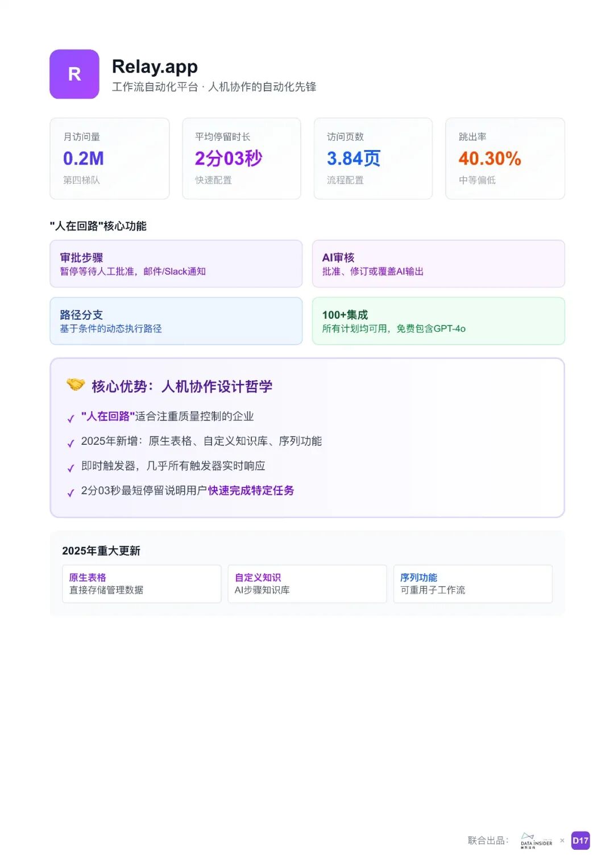Viewport: 614px width, 868px height.
Task: Click bold "人在回路" in the first bullet
Action: [108, 416]
